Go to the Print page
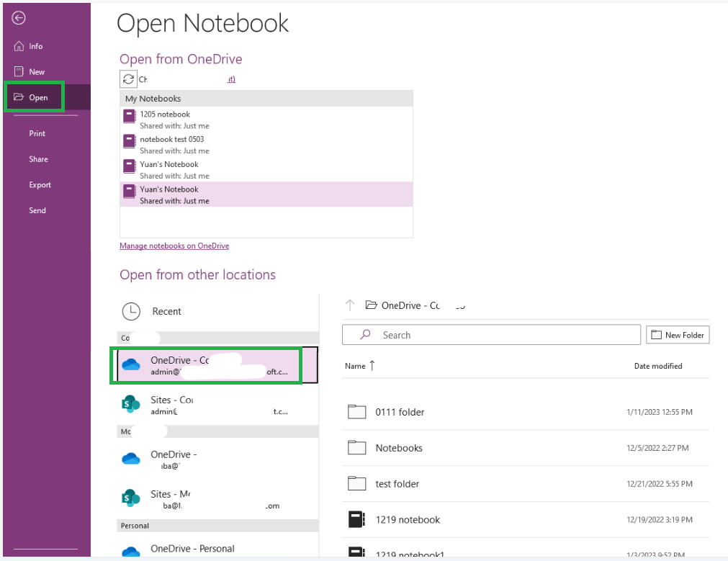Image resolution: width=728 pixels, height=561 pixels. pos(46,133)
